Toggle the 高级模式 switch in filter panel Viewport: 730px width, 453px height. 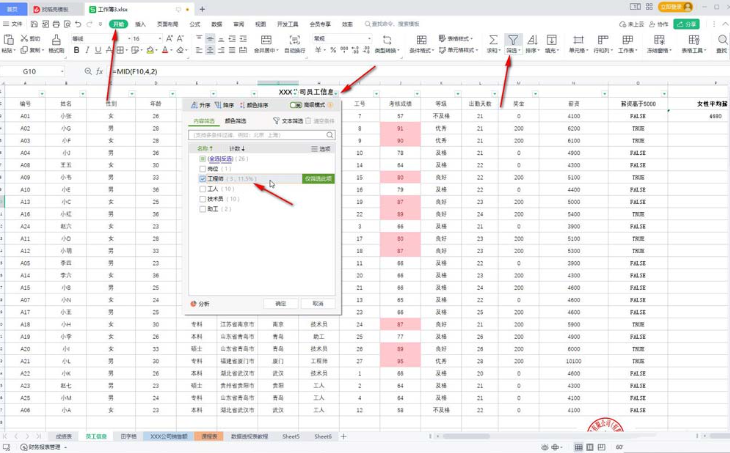point(296,105)
